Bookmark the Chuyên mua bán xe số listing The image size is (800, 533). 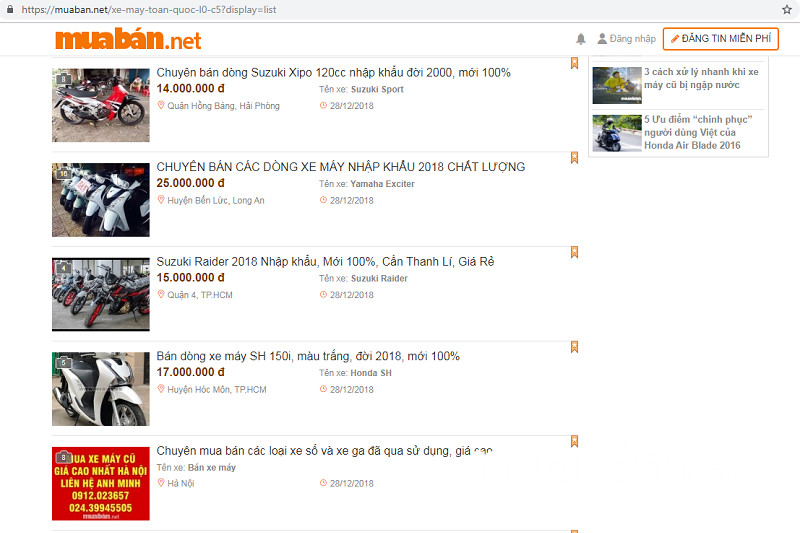click(574, 441)
